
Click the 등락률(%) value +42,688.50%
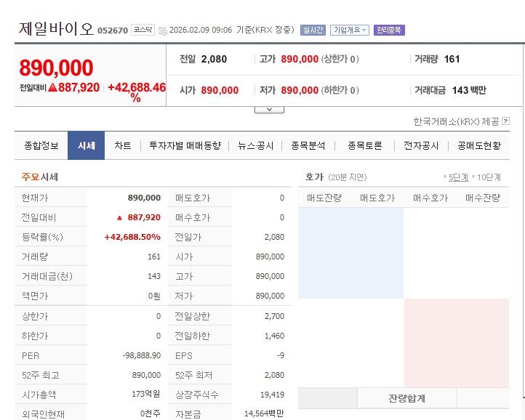pos(132,238)
